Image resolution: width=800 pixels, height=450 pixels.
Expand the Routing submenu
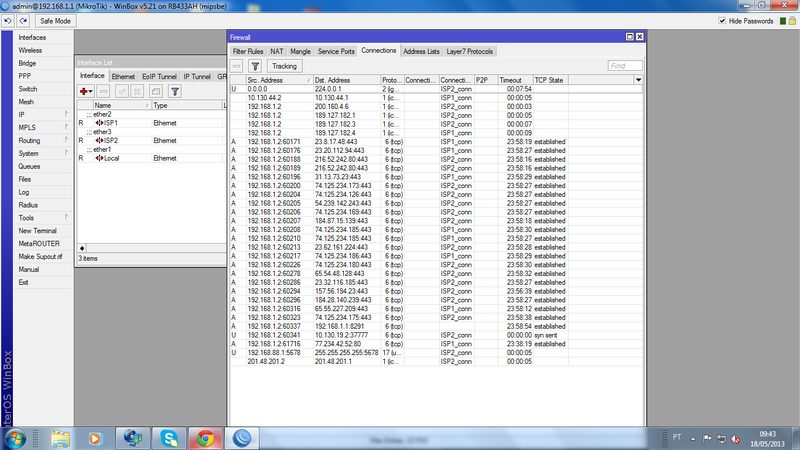coord(66,140)
